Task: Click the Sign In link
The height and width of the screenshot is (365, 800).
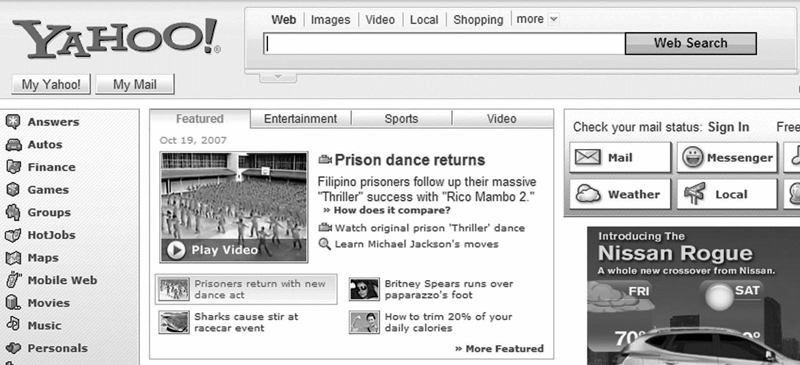Action: (729, 127)
